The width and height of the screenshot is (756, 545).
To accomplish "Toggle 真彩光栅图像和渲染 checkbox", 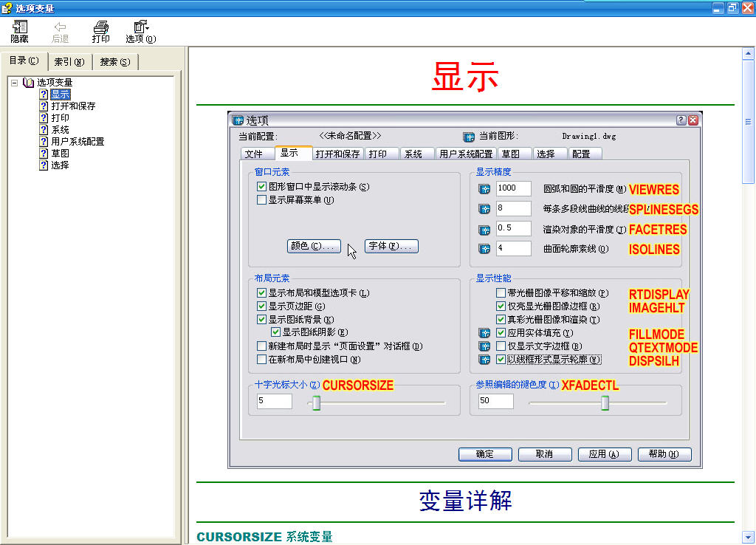I will point(501,319).
